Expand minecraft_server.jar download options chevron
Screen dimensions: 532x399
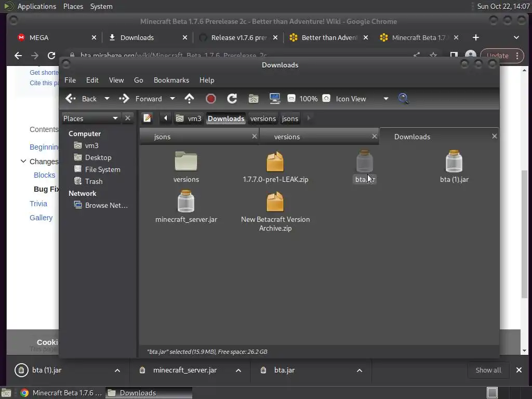coord(238,370)
